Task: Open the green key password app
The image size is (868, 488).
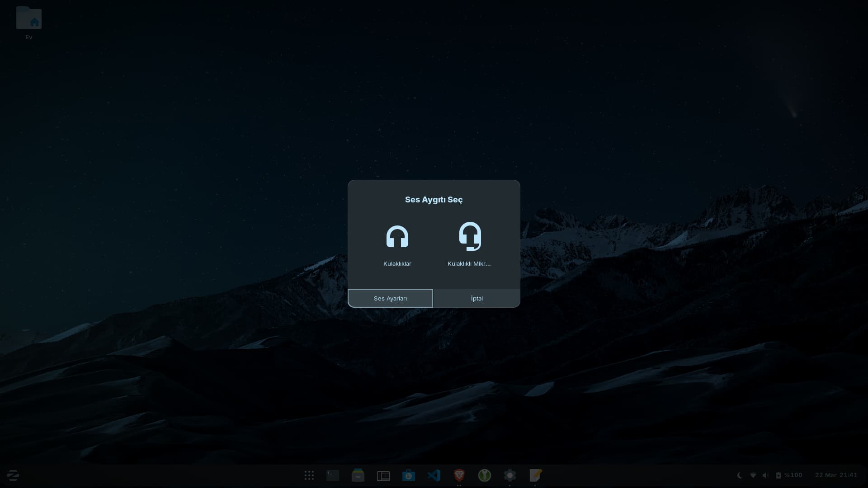Action: (485, 475)
